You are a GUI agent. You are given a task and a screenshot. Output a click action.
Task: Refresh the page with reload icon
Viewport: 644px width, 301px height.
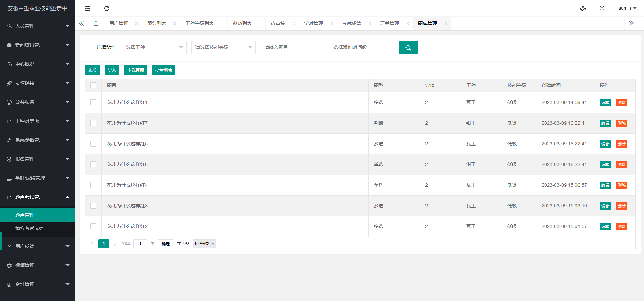coord(107,8)
